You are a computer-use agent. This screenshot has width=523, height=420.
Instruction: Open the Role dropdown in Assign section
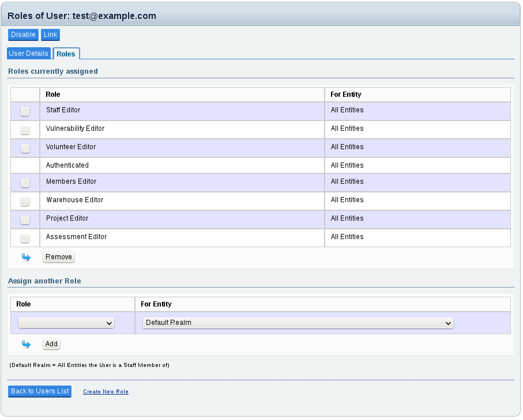pos(66,323)
